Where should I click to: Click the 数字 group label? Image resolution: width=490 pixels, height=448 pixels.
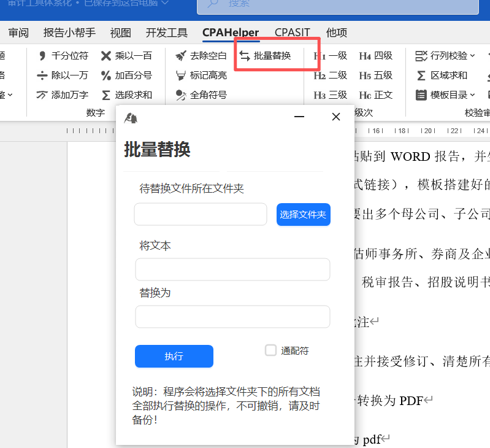point(95,112)
